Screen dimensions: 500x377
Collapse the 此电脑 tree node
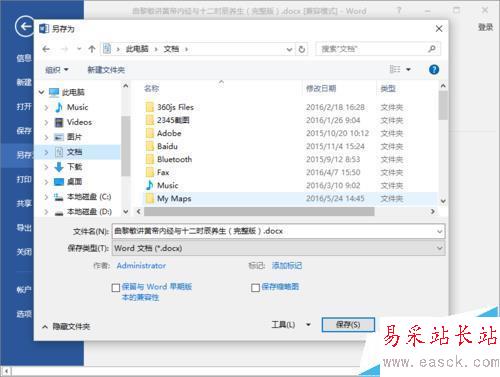42,92
